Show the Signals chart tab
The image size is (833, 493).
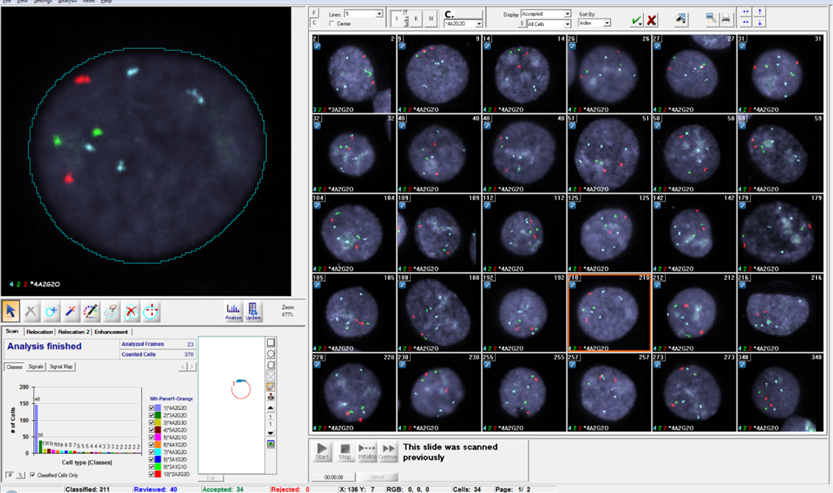(36, 367)
